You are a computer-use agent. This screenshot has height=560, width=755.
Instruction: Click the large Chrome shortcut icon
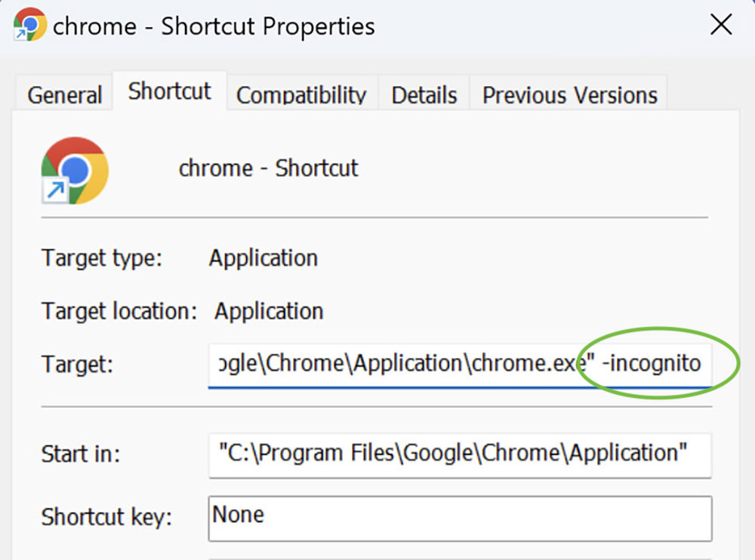[75, 171]
